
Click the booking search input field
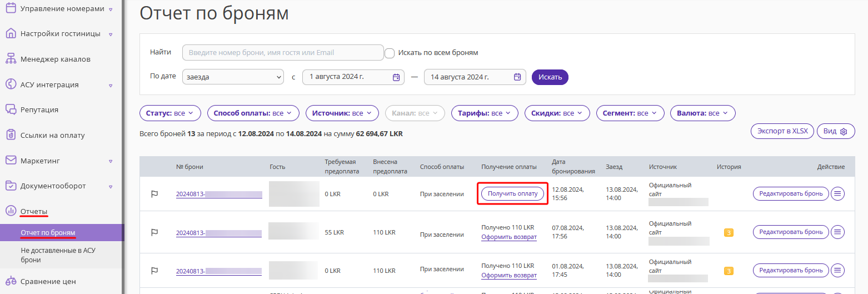coord(283,53)
